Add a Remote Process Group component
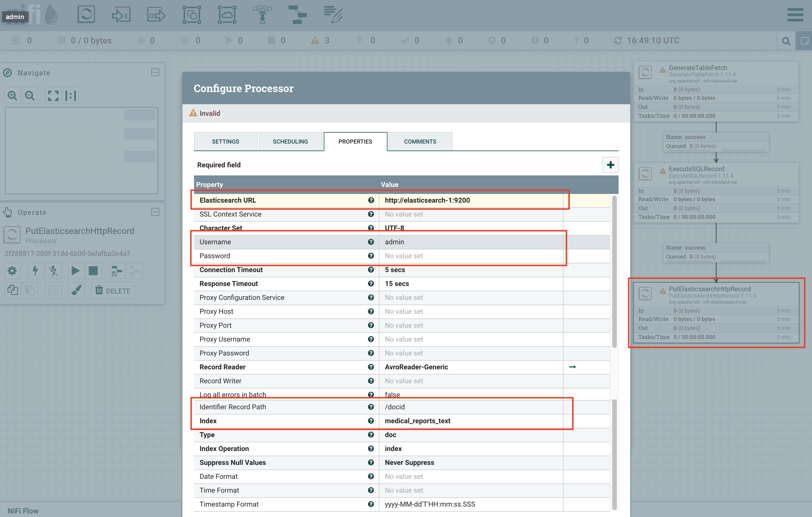The image size is (812, 517). 227,14
